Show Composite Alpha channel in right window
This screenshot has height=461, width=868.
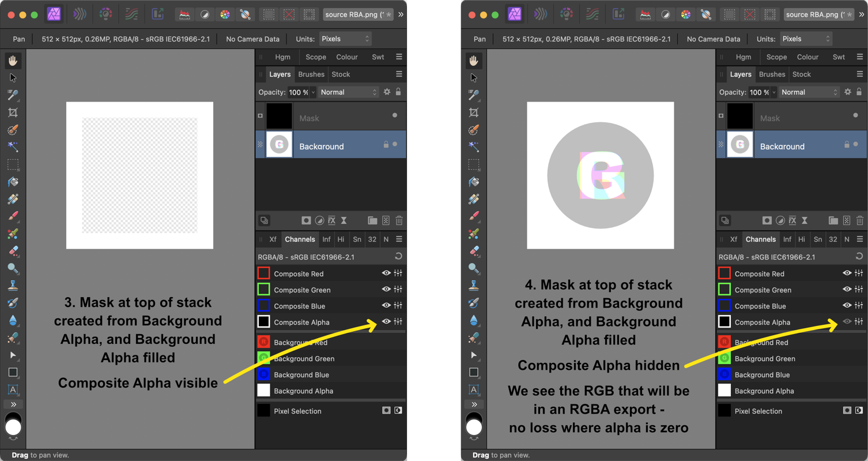(x=847, y=322)
